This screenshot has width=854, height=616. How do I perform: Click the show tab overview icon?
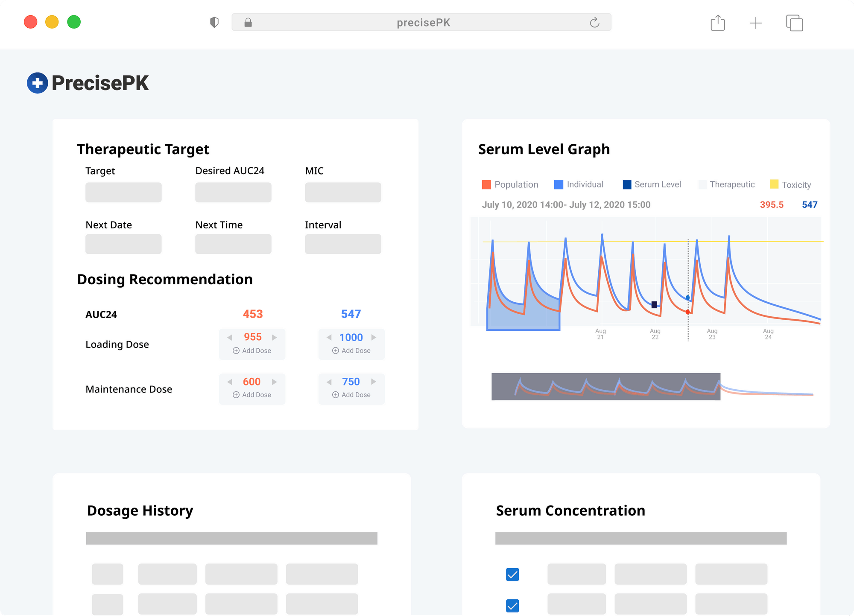point(794,23)
